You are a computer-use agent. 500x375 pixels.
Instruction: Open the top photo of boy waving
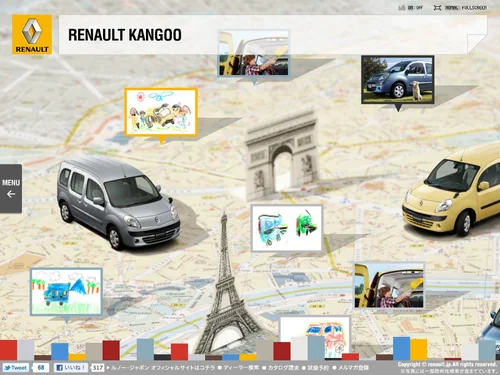[x=254, y=53]
